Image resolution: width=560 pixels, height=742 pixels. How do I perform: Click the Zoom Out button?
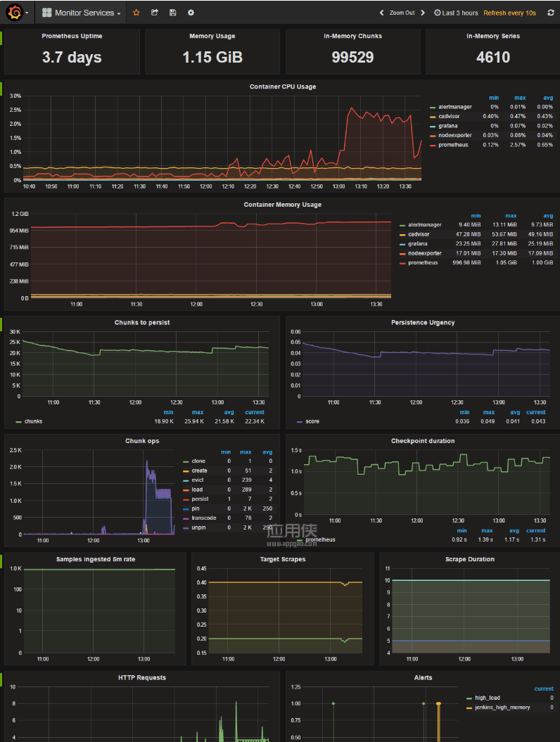(x=402, y=13)
